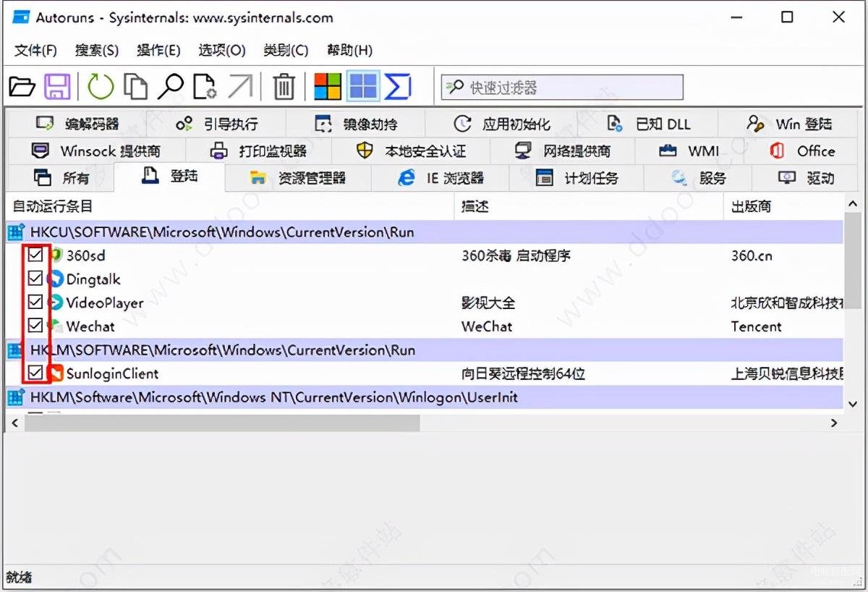The height and width of the screenshot is (592, 868).
Task: Toggle the blue Microsoft entries filter icon
Action: click(363, 87)
